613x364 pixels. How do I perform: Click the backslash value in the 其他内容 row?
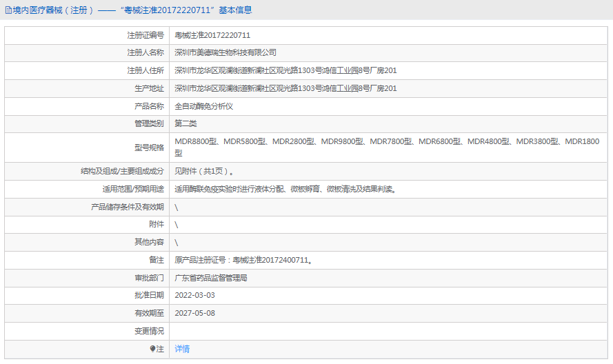(177, 243)
